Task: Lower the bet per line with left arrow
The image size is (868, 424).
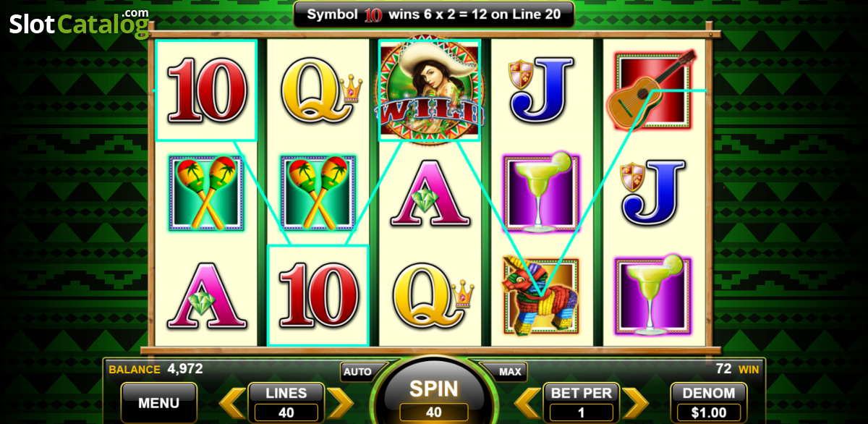Action: click(x=527, y=403)
